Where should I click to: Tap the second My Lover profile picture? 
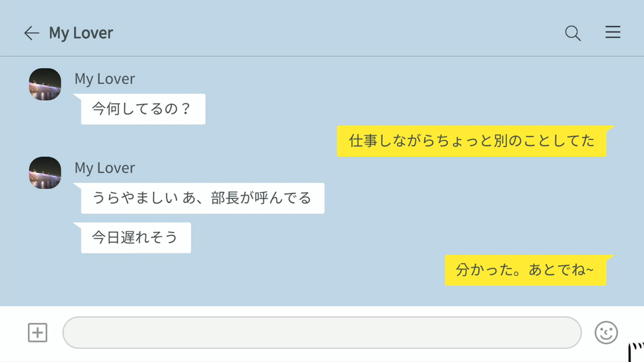(45, 173)
